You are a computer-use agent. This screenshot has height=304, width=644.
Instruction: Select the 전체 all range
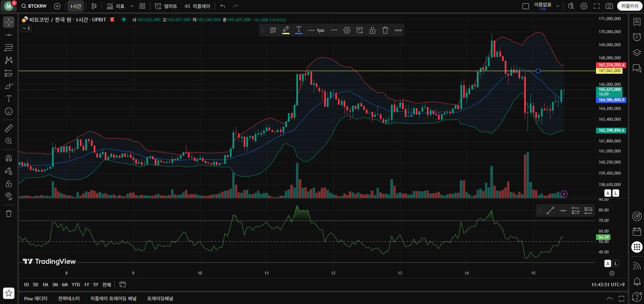pos(106,285)
